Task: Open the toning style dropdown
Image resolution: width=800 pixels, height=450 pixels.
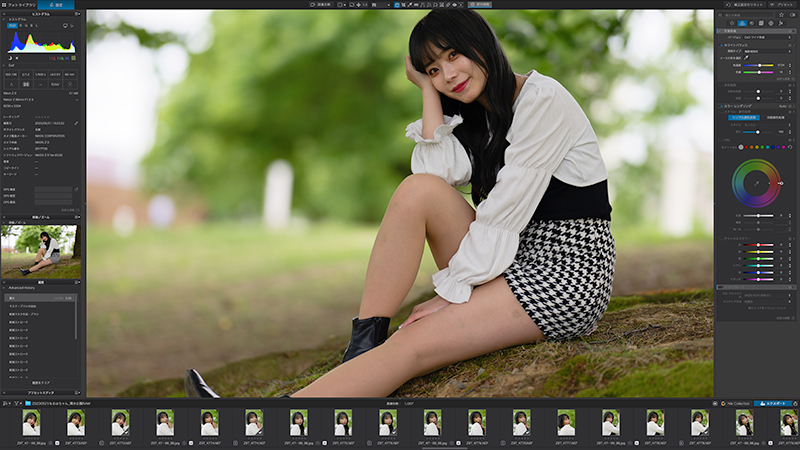Action: [x=768, y=125]
